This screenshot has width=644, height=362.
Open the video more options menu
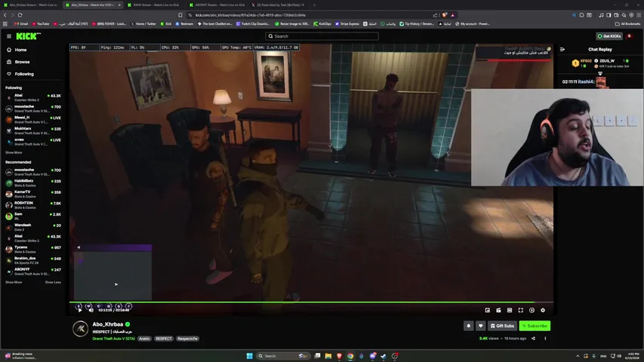coord(545,339)
